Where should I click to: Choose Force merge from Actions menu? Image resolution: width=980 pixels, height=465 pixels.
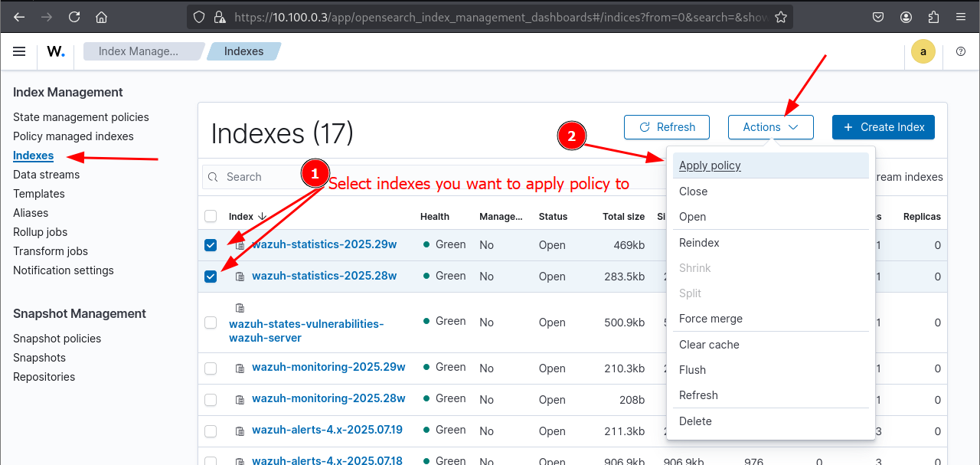[771, 319]
